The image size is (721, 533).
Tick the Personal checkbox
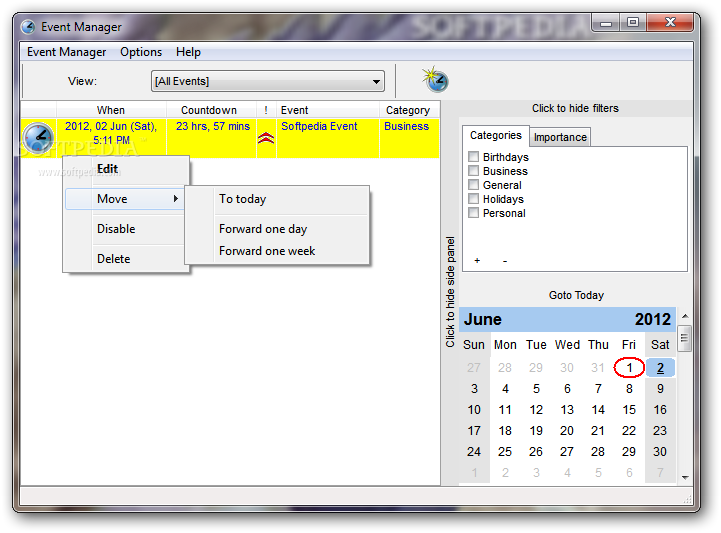[474, 213]
